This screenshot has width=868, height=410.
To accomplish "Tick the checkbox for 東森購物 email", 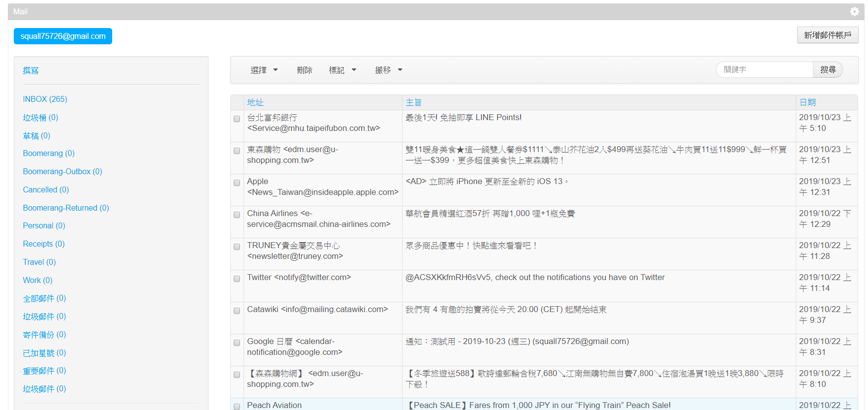I will [x=237, y=151].
